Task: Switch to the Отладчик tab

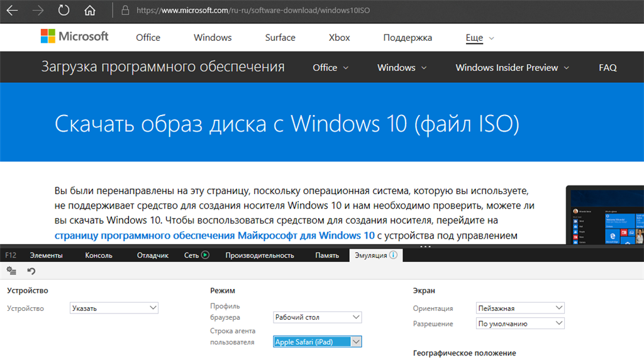Action: coord(153,255)
